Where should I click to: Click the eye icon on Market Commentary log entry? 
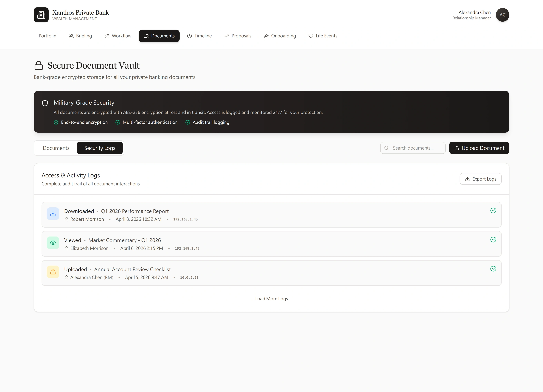coord(53,243)
